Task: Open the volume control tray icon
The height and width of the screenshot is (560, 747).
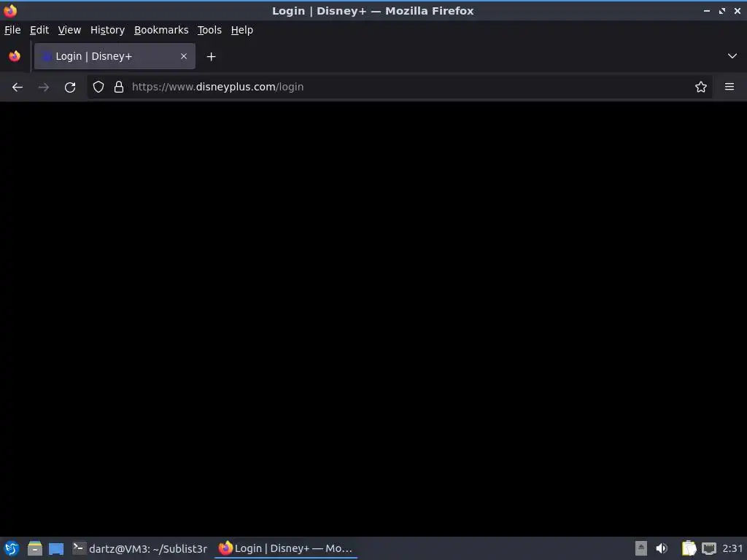Action: [661, 548]
